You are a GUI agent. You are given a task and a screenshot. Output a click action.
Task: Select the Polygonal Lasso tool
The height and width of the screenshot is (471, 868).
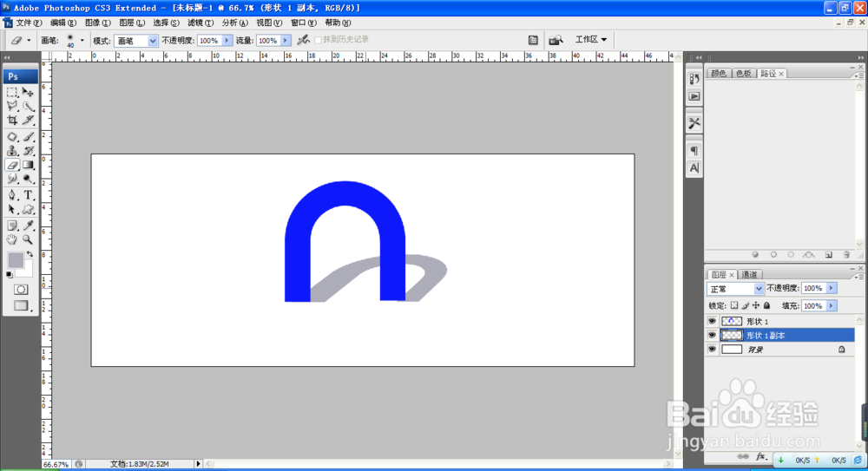(x=12, y=107)
